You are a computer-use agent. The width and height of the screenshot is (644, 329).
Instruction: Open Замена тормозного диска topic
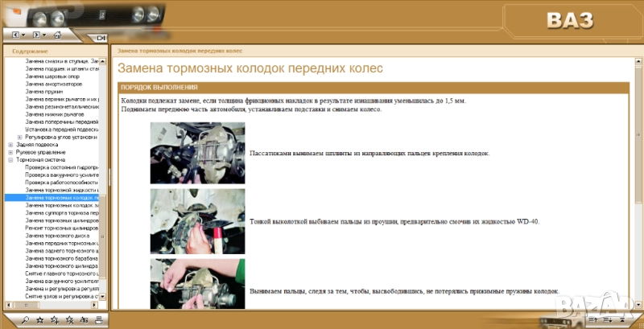coord(58,236)
